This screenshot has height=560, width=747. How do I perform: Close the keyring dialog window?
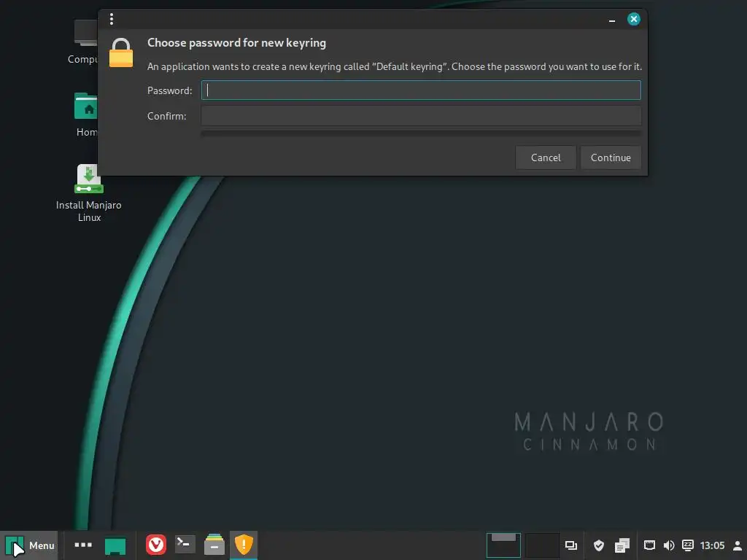634,19
